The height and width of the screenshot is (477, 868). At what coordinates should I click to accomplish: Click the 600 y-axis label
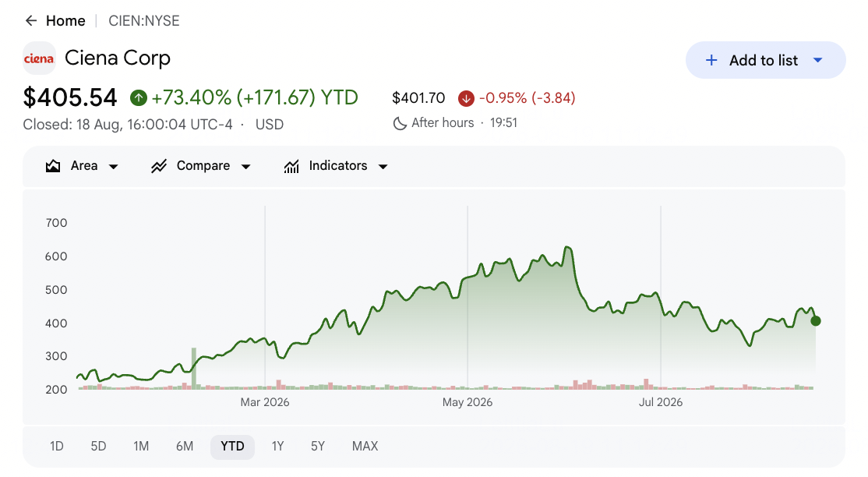[x=56, y=256]
